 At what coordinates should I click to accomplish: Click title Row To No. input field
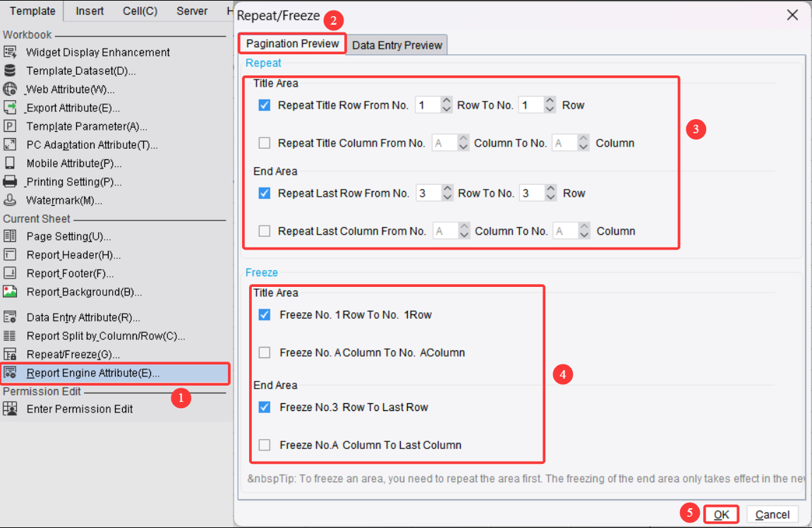tap(531, 105)
